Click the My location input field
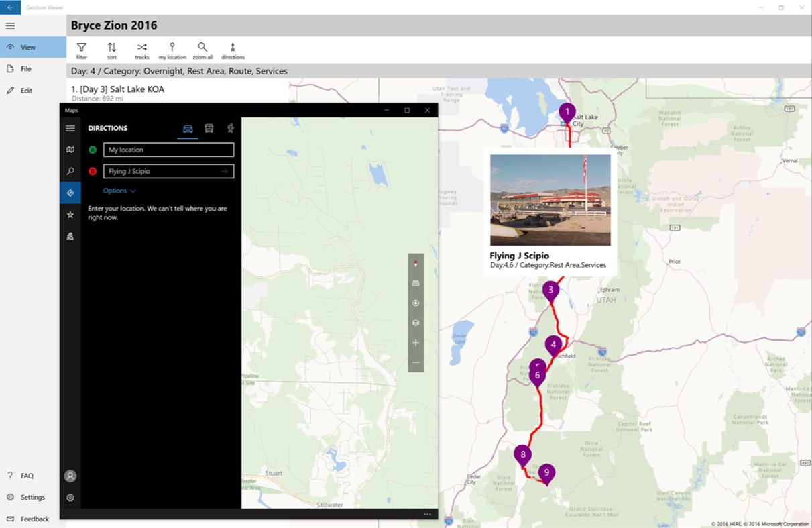812x528 pixels. [x=168, y=150]
